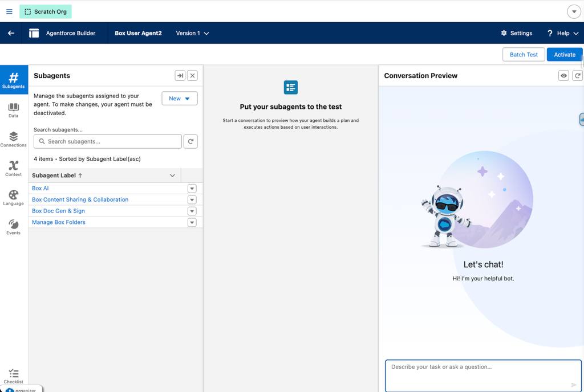Open the Data sidebar tab
Image resolution: width=584 pixels, height=392 pixels.
point(14,111)
